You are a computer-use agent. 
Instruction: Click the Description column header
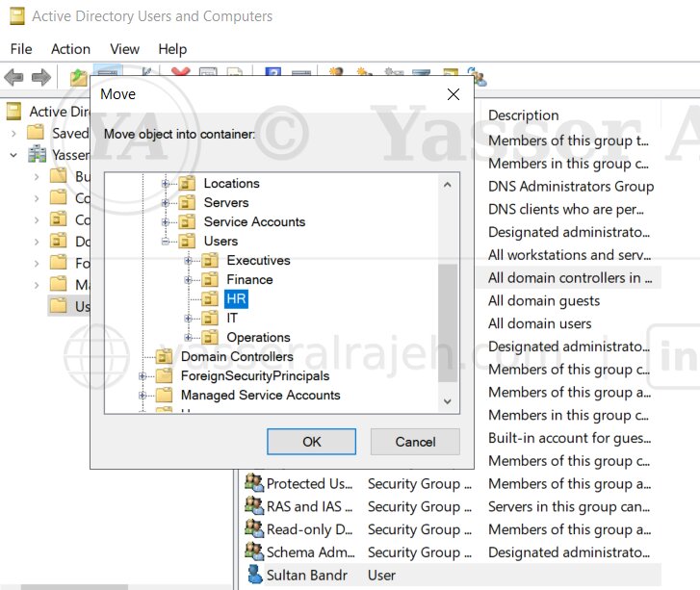coord(523,115)
